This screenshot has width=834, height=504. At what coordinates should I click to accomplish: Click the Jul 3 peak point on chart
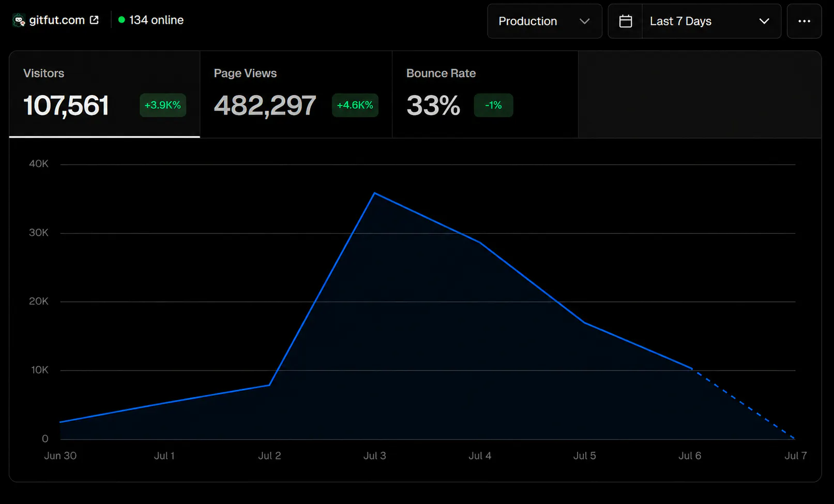point(374,193)
